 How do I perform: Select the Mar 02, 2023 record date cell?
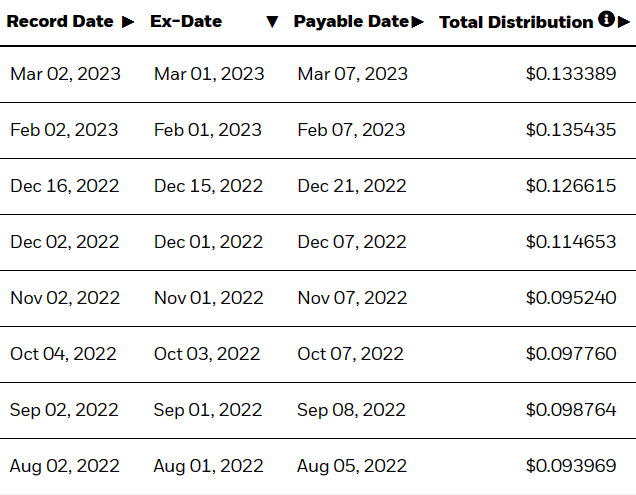click(x=65, y=74)
